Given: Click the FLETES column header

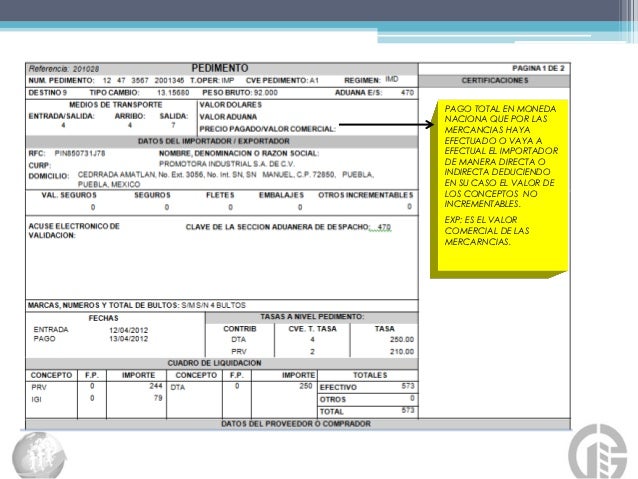Looking at the screenshot, I should point(220,195).
